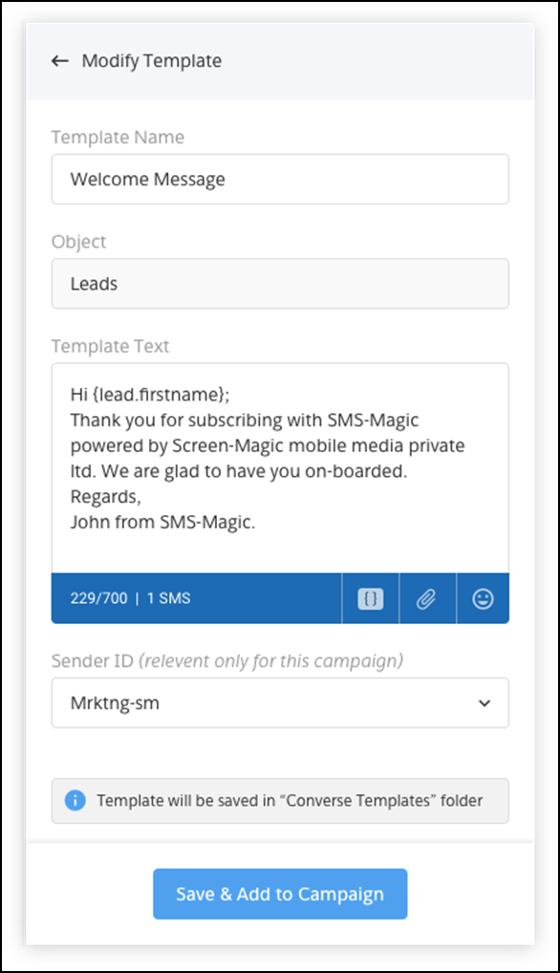Edit the Template Name field Welcome Message
The height and width of the screenshot is (973, 560).
(x=280, y=180)
